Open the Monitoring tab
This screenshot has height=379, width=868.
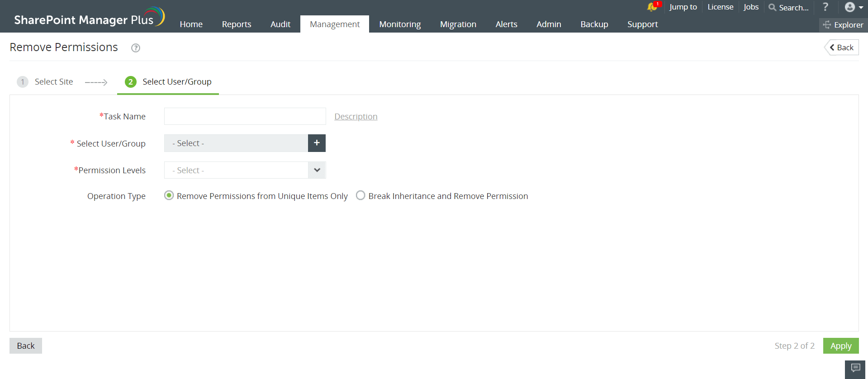click(400, 24)
